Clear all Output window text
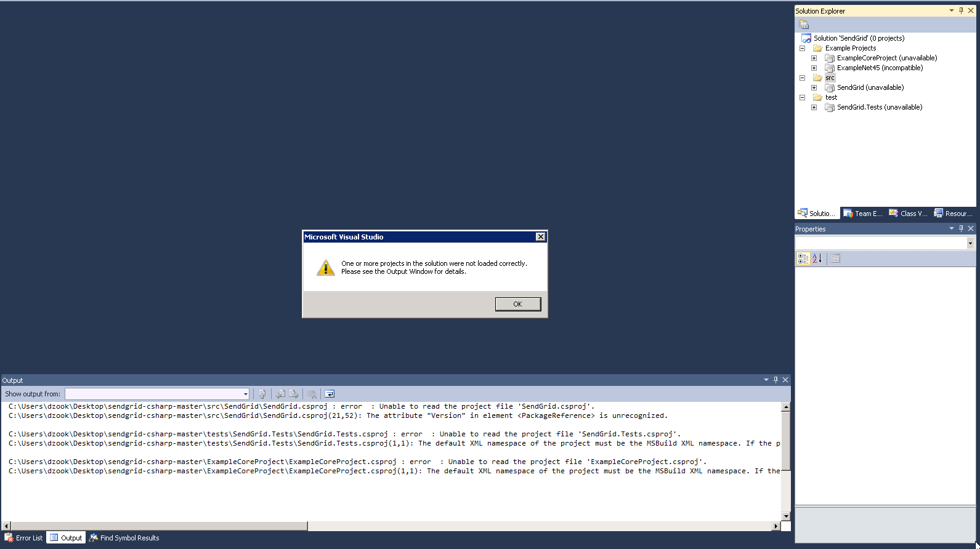 point(312,394)
